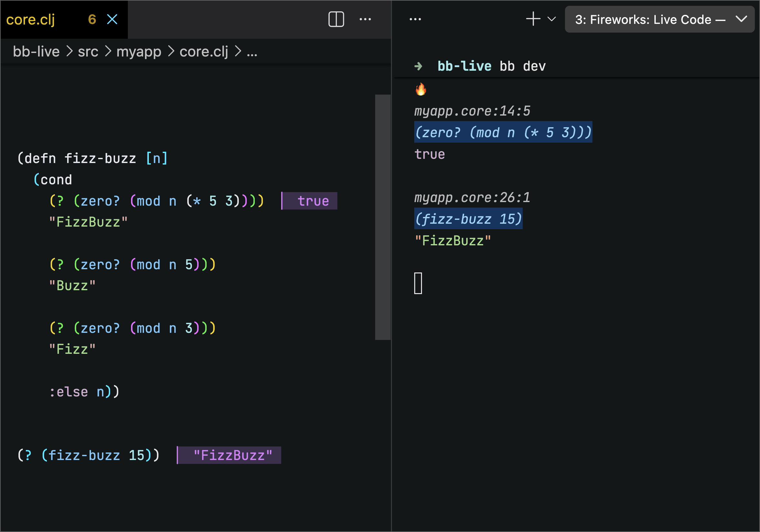The height and width of the screenshot is (532, 760).
Task: Open the myapp breadcrumb folder
Action: click(139, 52)
